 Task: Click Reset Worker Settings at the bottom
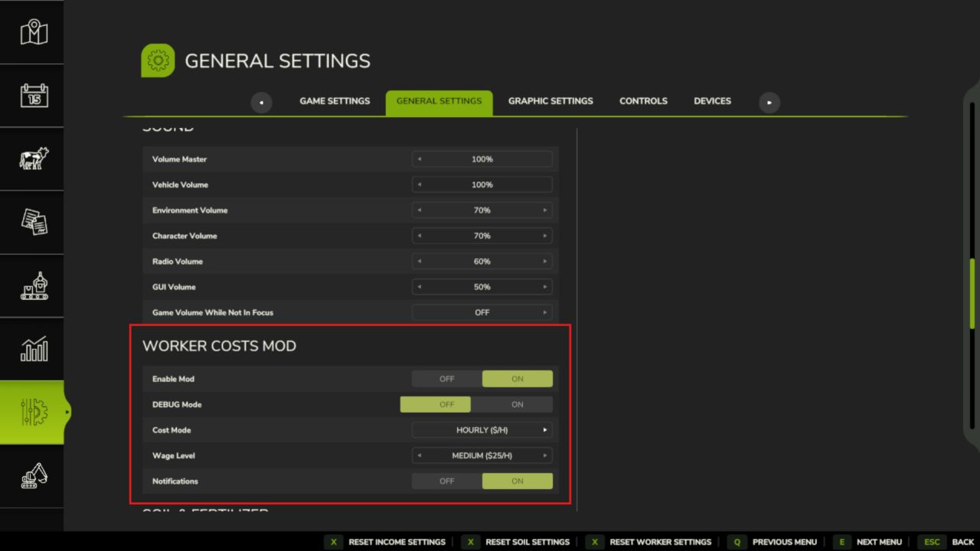pyautogui.click(x=660, y=542)
